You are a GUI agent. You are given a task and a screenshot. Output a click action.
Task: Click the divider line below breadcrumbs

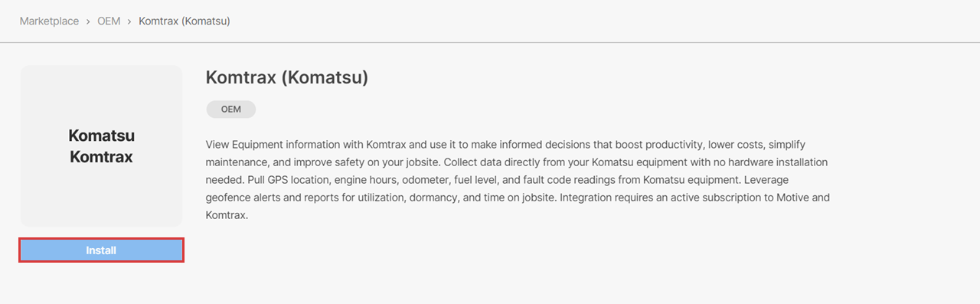coord(490,42)
